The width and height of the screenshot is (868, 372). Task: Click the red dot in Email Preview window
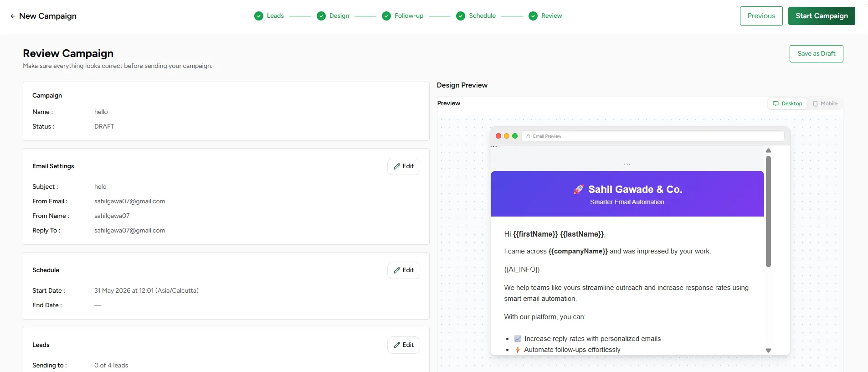498,136
